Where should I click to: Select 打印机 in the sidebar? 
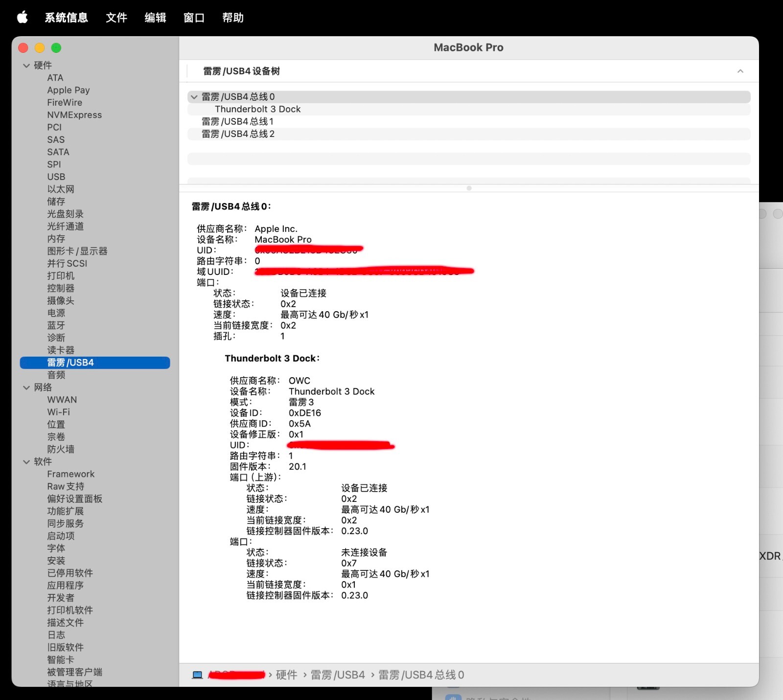pyautogui.click(x=61, y=276)
